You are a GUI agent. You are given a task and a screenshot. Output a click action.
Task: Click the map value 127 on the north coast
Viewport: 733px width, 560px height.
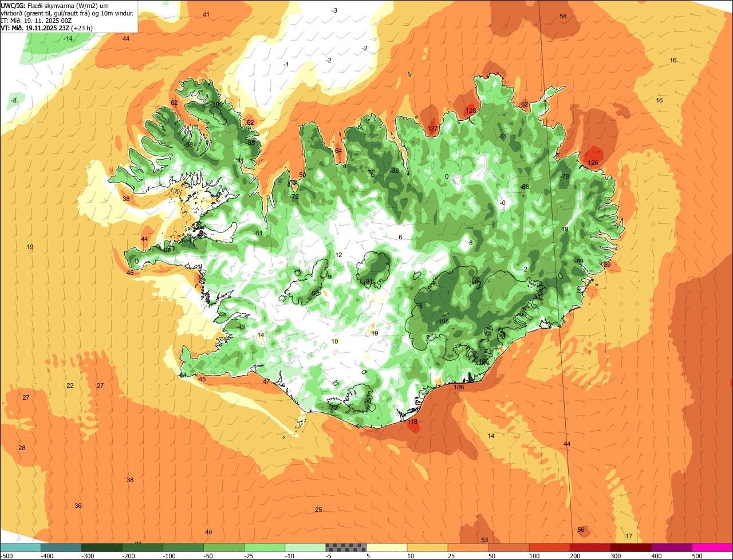click(x=433, y=128)
